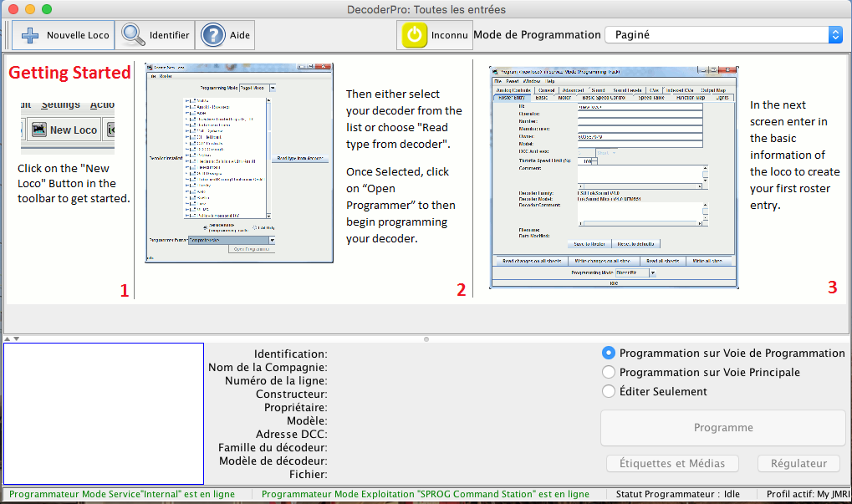Click the Nom de la Compagnie label

[x=268, y=367]
